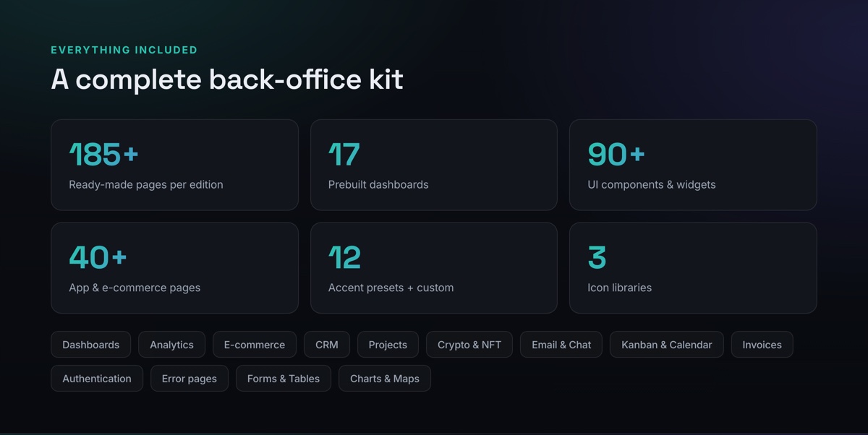Select the Invoices tag chip

coord(762,345)
